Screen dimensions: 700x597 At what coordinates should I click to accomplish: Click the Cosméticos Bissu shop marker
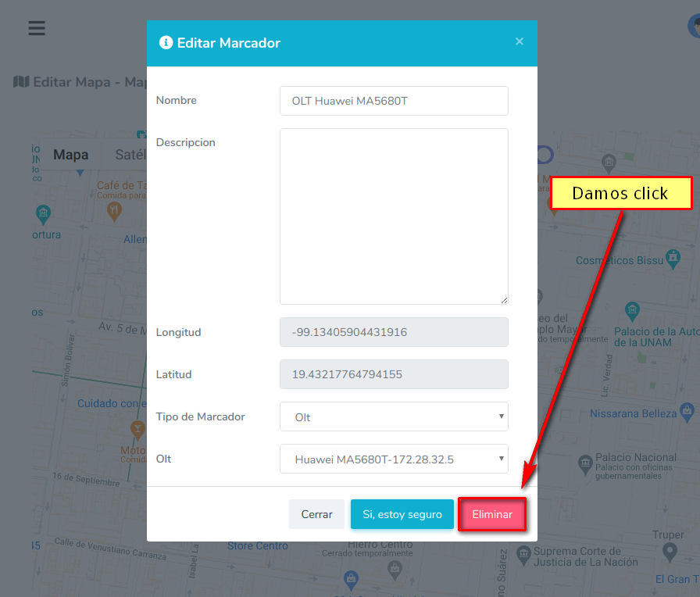673,258
